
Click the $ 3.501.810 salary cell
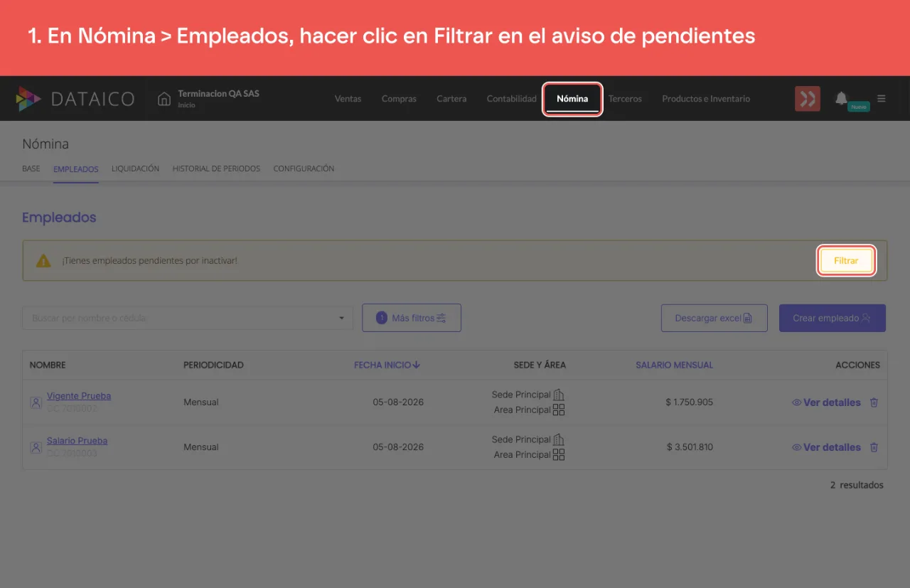(690, 447)
